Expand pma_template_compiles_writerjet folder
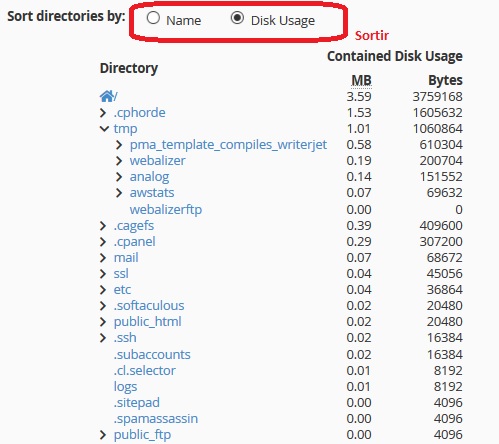 (x=119, y=145)
